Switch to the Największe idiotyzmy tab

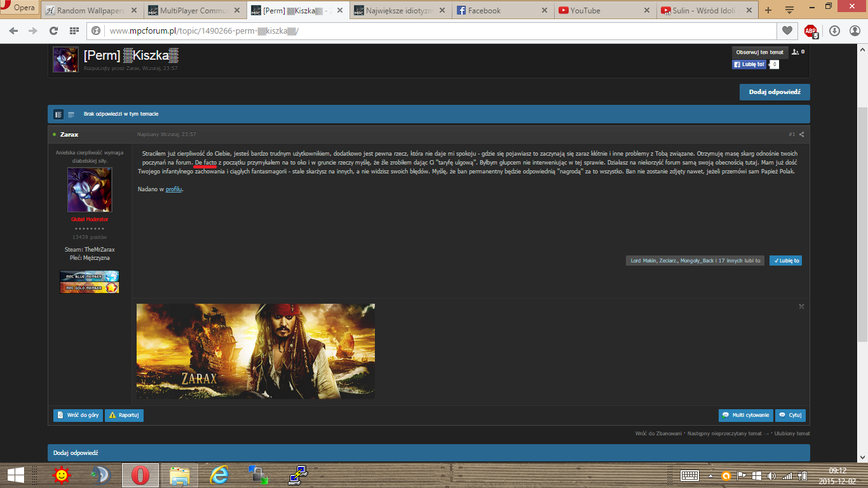pyautogui.click(x=400, y=10)
